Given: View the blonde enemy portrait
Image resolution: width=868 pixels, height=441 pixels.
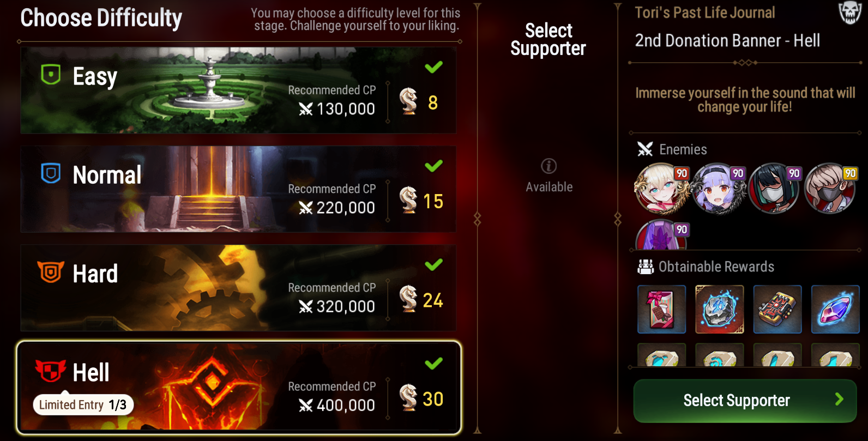Looking at the screenshot, I should tap(661, 188).
